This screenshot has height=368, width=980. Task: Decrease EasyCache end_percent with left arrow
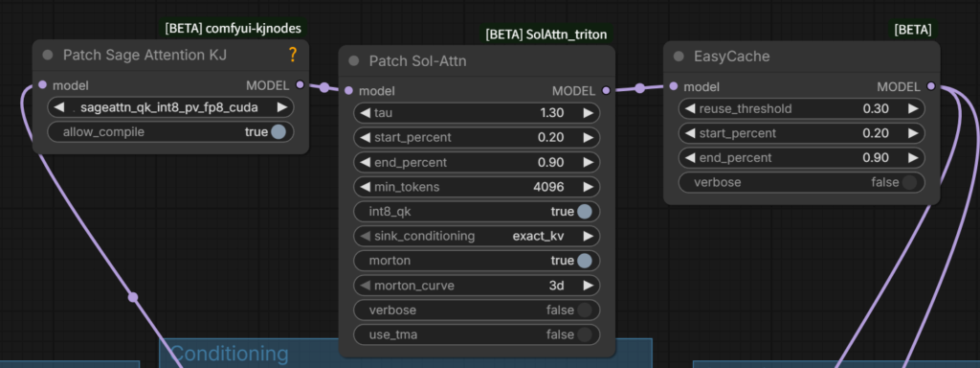coord(690,158)
